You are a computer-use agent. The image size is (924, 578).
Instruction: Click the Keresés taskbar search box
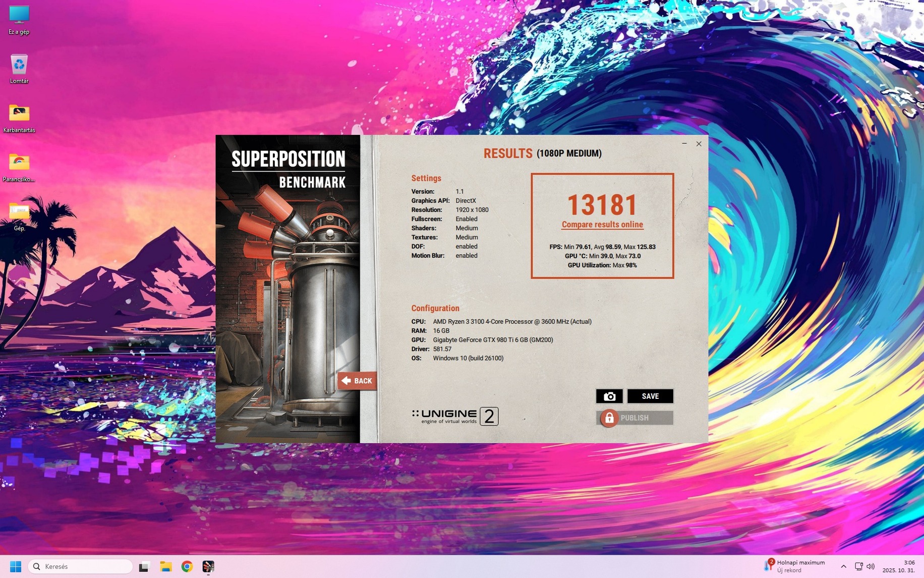coord(81,566)
